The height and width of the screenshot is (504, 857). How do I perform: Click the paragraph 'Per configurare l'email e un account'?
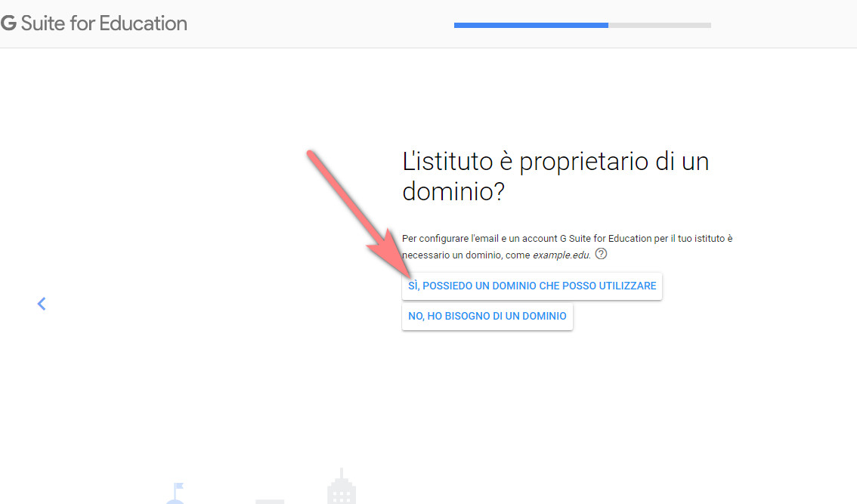click(x=568, y=246)
